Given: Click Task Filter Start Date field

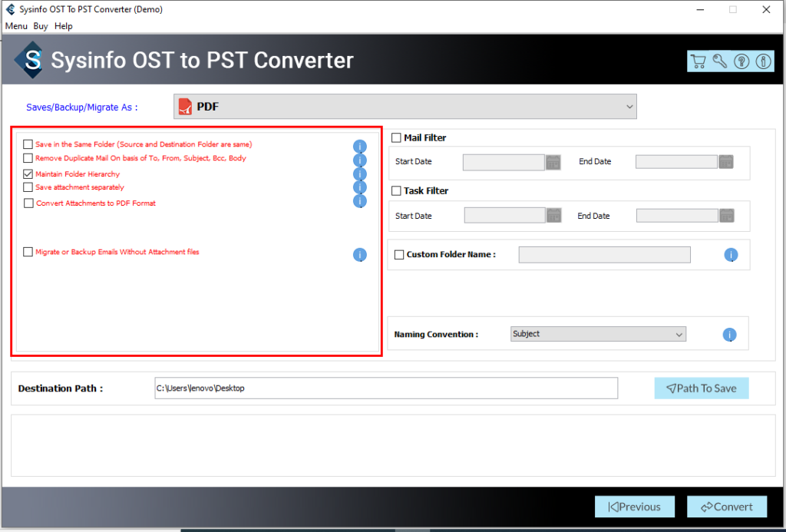Looking at the screenshot, I should (505, 215).
